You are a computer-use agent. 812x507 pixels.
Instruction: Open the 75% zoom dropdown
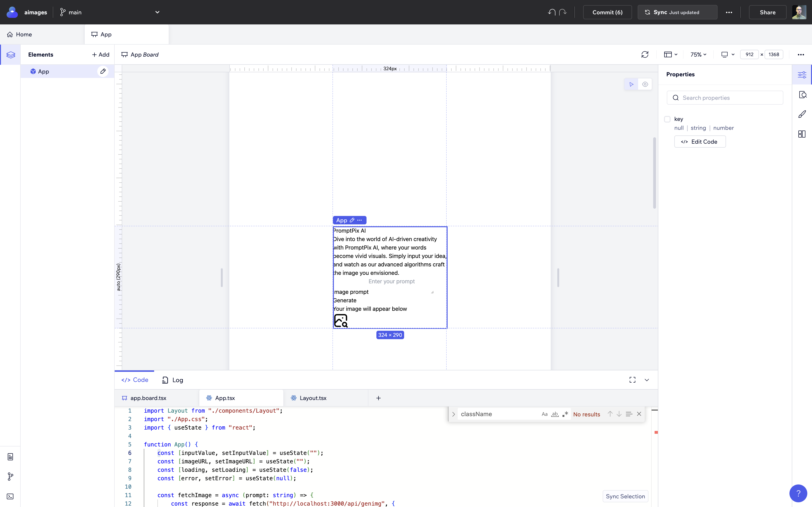[x=698, y=54]
